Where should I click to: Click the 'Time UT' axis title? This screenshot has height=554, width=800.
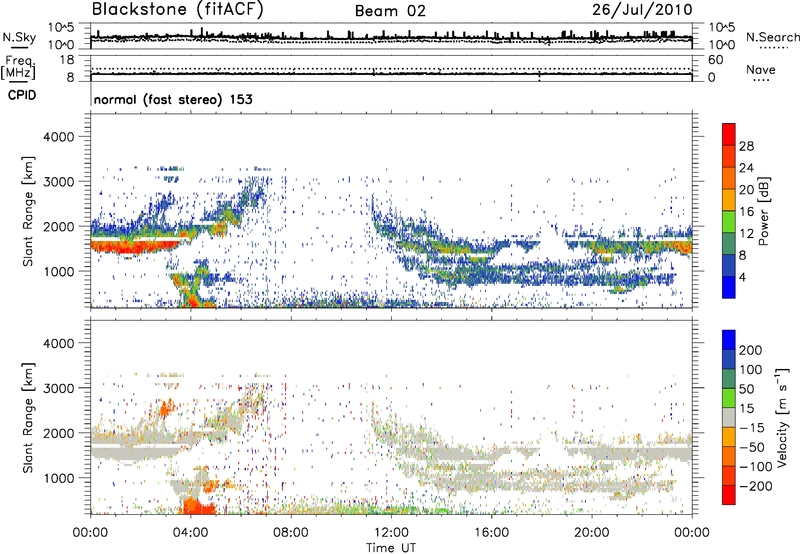click(391, 548)
